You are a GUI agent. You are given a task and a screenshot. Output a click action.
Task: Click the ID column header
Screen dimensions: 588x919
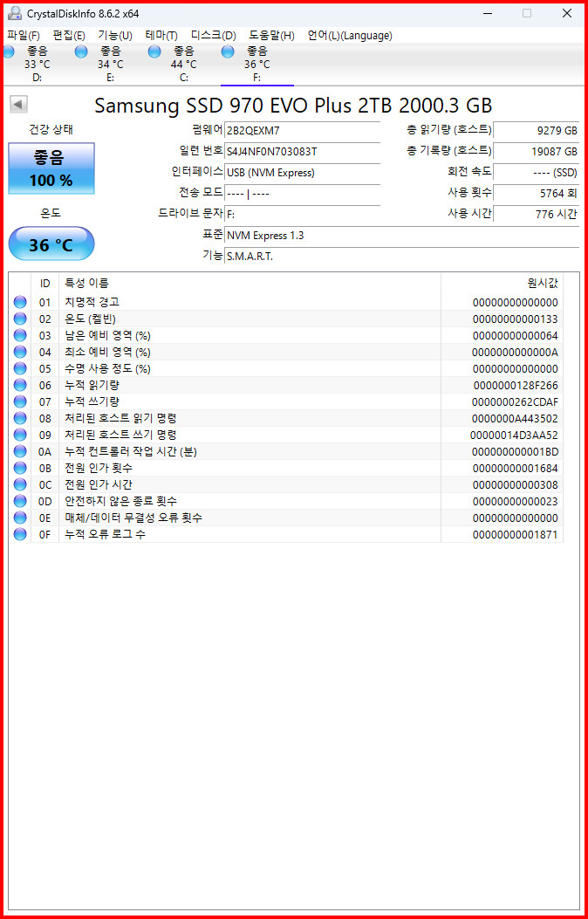pyautogui.click(x=45, y=284)
